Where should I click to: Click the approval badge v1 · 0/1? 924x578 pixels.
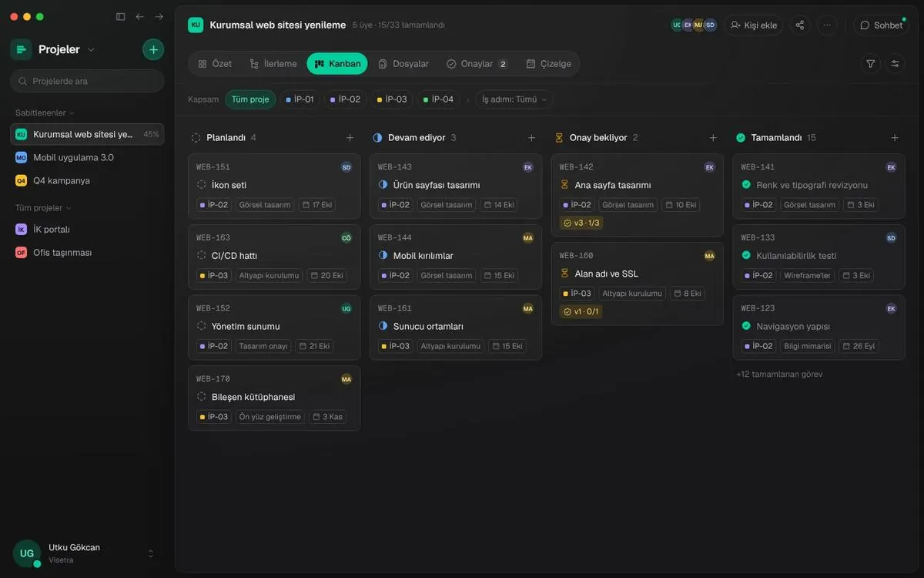click(x=581, y=311)
